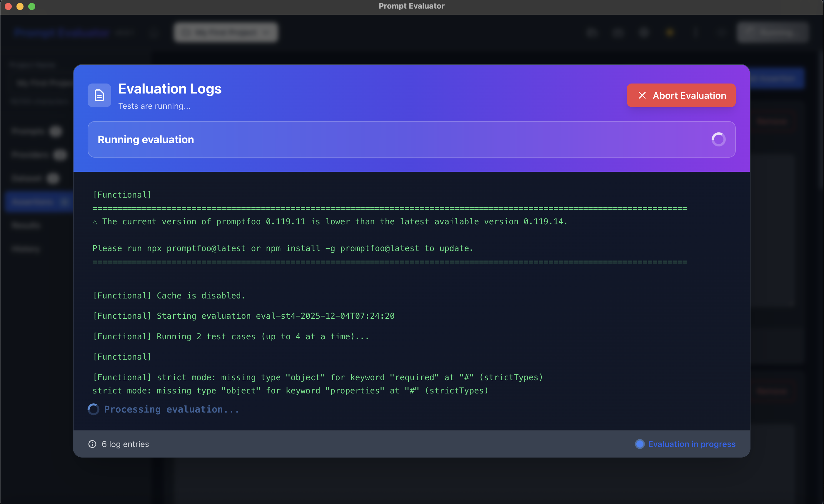
Task: Click the 6 log entries counter
Action: [x=125, y=444]
